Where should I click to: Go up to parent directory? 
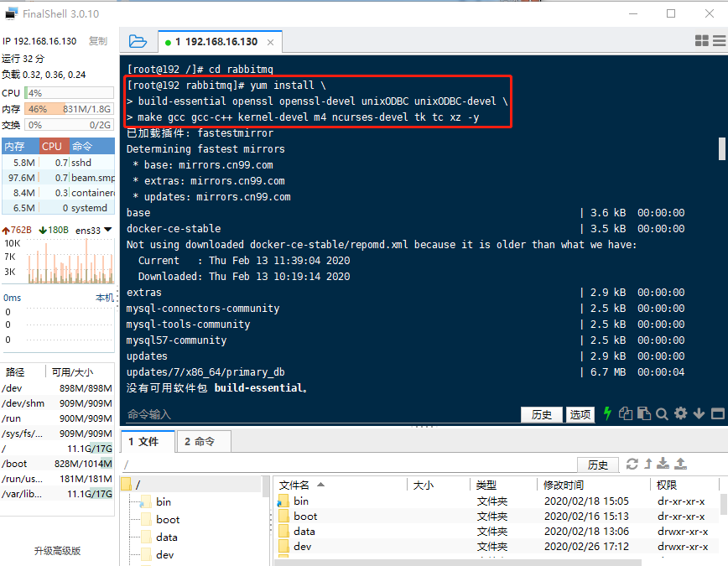click(648, 464)
